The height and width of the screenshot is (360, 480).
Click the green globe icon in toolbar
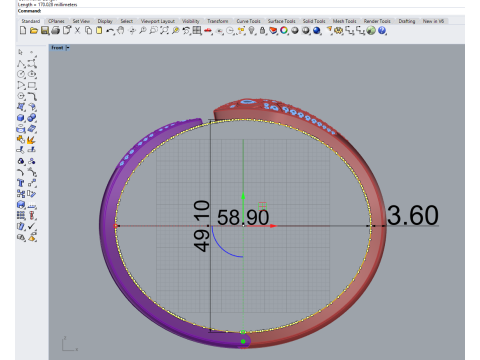click(371, 31)
